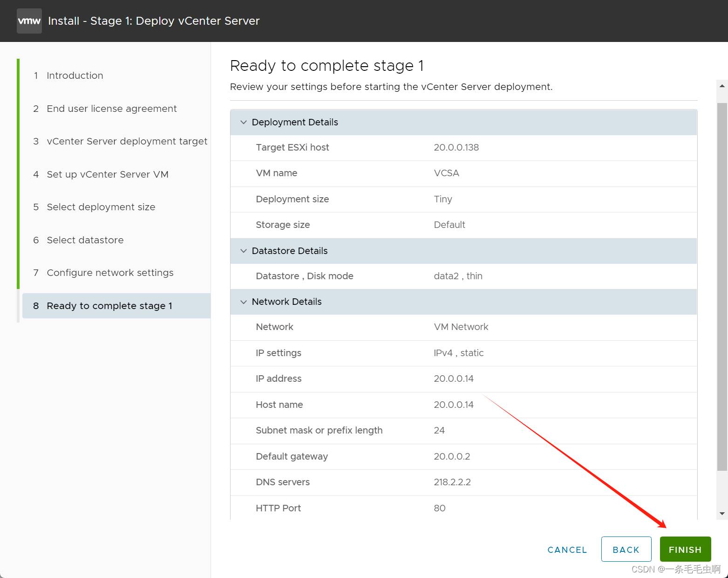Go to step 1 Introduction
This screenshot has height=578, width=728.
75,76
